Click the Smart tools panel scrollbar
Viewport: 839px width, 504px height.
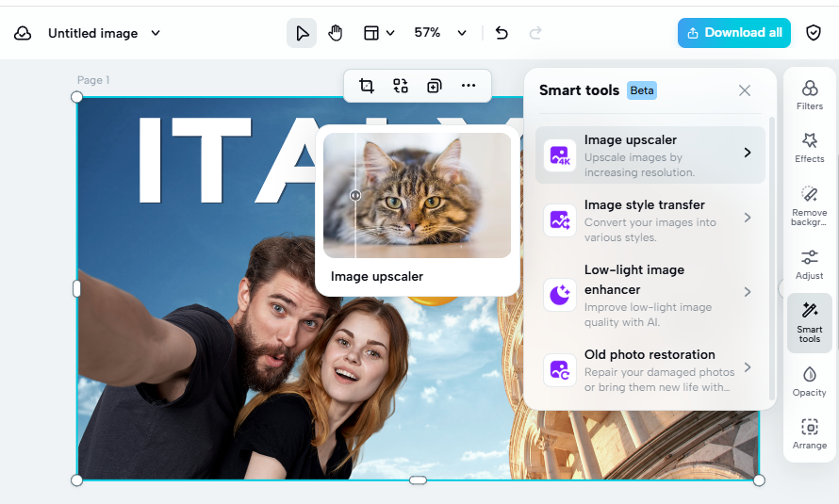(x=771, y=257)
